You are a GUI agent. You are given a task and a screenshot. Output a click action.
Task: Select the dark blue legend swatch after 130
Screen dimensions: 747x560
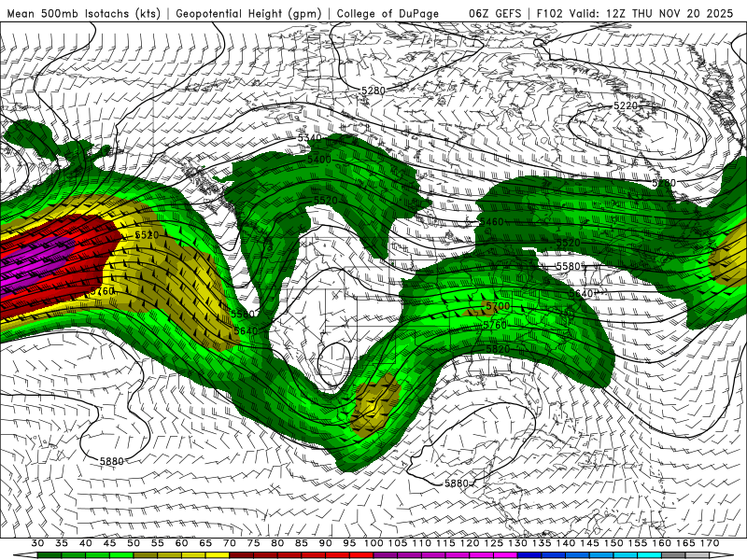pos(529,555)
